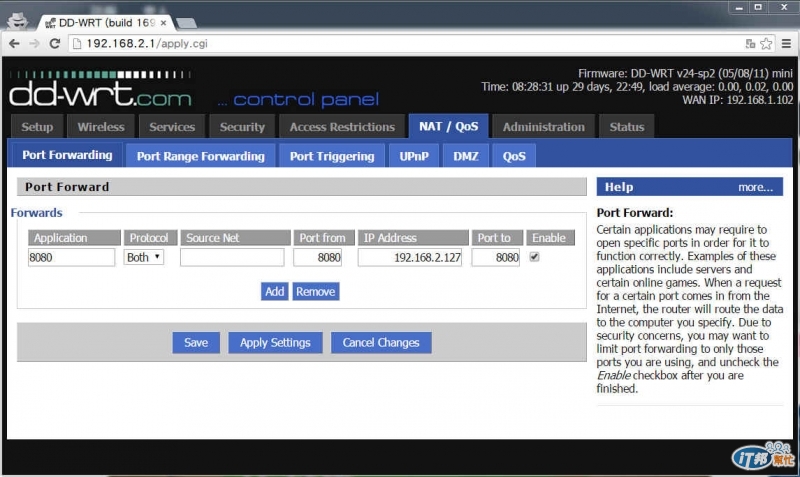Open the Wireless tab
This screenshot has height=477, width=800.
[x=101, y=127]
